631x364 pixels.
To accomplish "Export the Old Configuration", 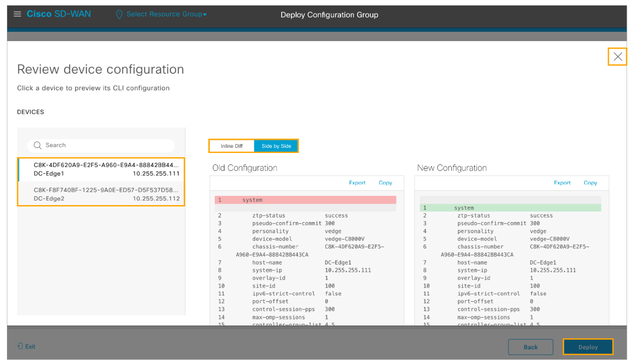I will 357,183.
